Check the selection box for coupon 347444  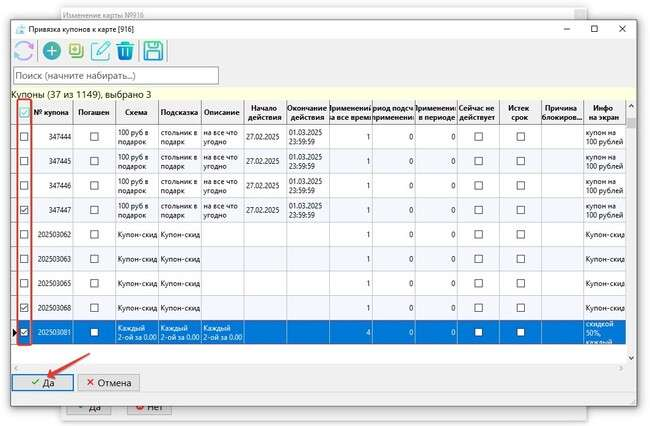click(24, 136)
